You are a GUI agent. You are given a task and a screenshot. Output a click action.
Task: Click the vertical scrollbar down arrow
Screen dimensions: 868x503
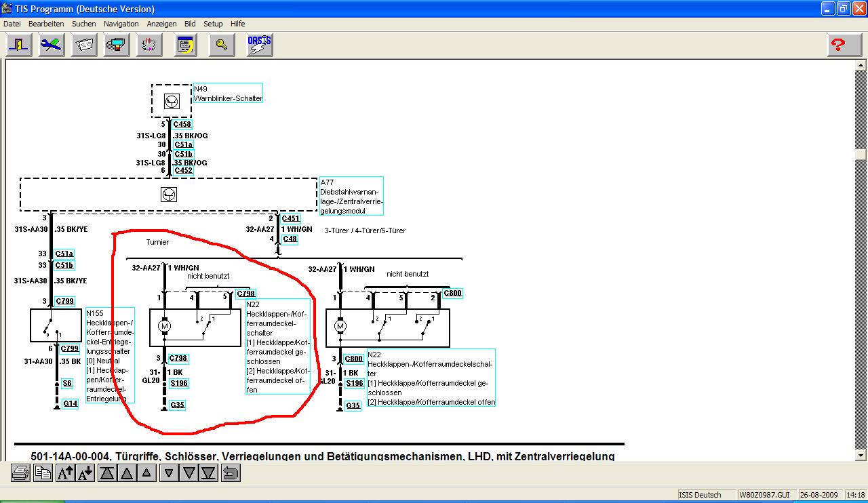(x=861, y=456)
